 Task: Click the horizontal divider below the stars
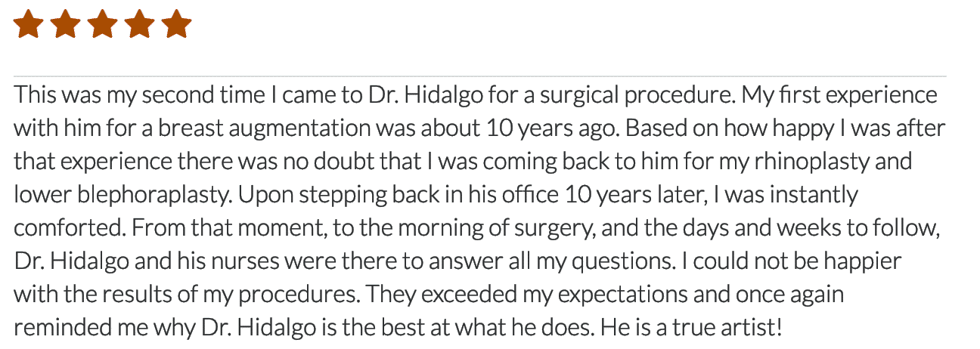pyautogui.click(x=480, y=76)
